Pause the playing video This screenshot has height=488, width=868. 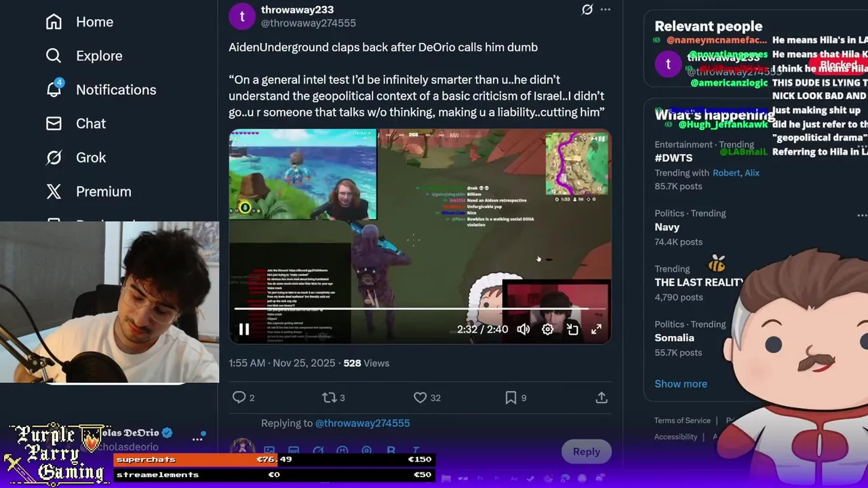tap(244, 329)
